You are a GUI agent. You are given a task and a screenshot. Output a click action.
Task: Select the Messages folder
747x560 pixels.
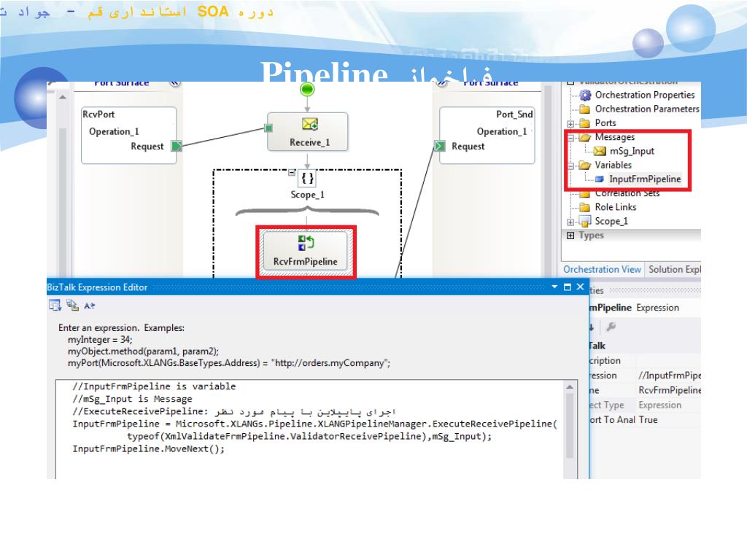pyautogui.click(x=614, y=136)
